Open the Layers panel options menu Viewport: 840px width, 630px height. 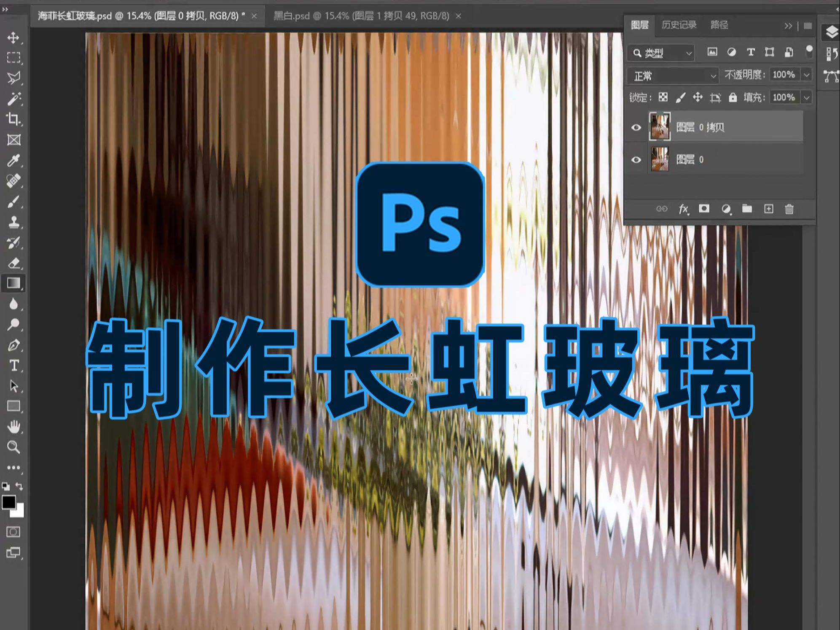[808, 26]
